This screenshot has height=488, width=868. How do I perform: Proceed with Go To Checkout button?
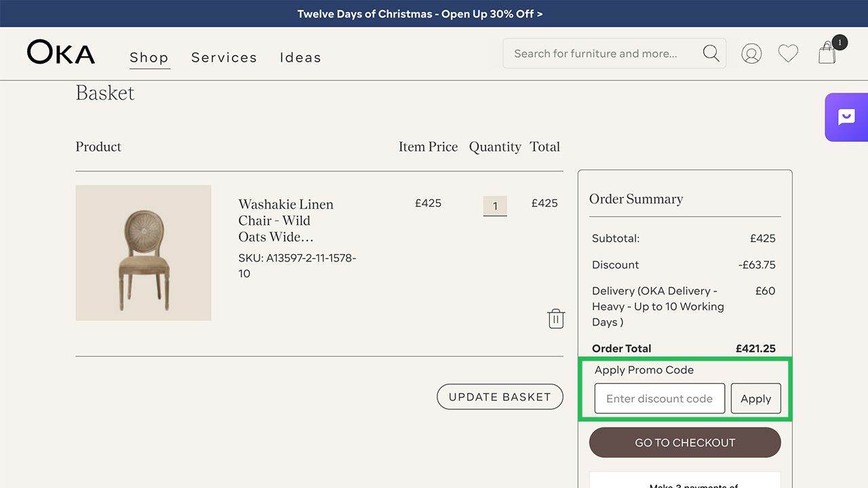point(685,443)
